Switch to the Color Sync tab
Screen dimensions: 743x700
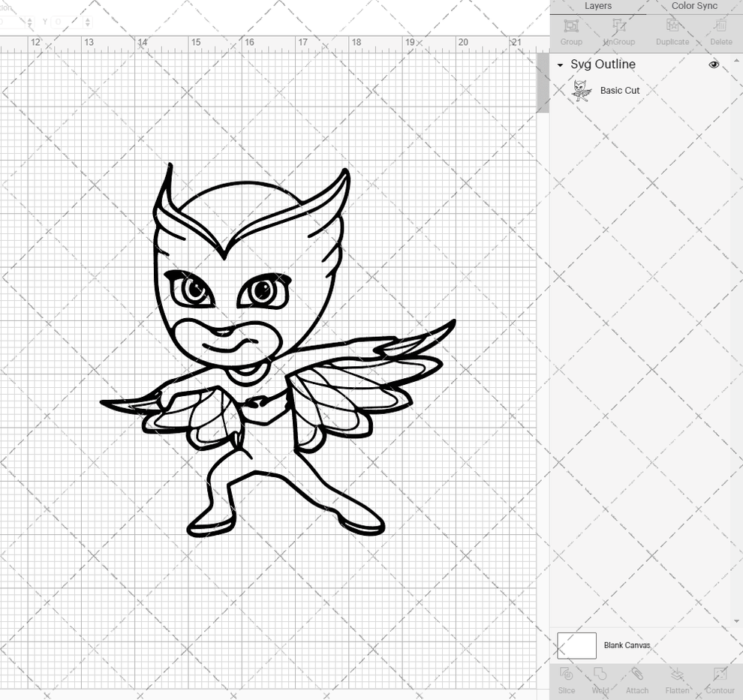tap(693, 6)
